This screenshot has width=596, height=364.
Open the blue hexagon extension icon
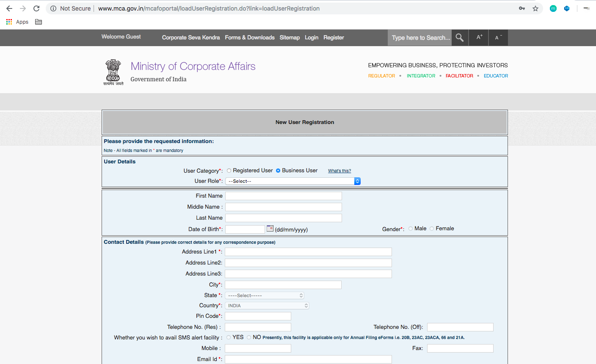(567, 8)
